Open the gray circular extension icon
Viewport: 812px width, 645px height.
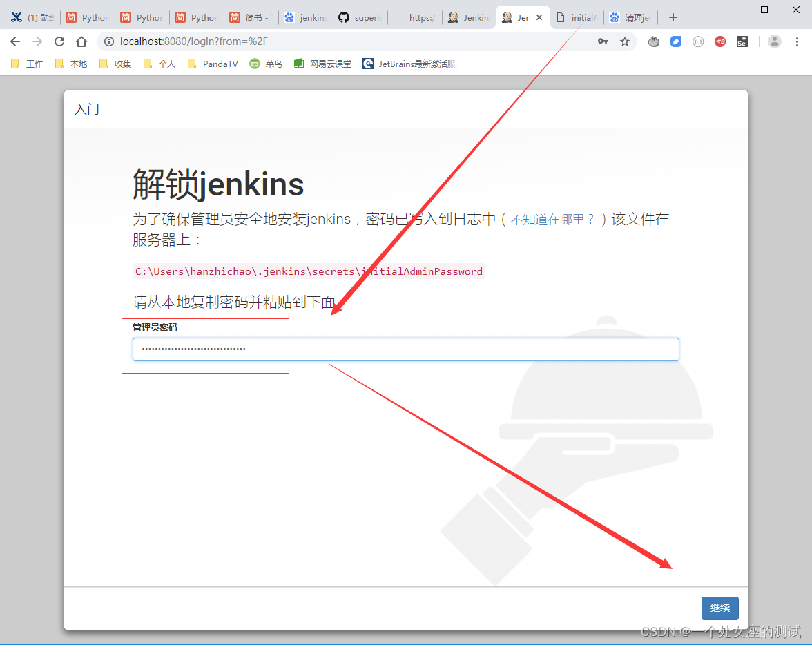(698, 41)
